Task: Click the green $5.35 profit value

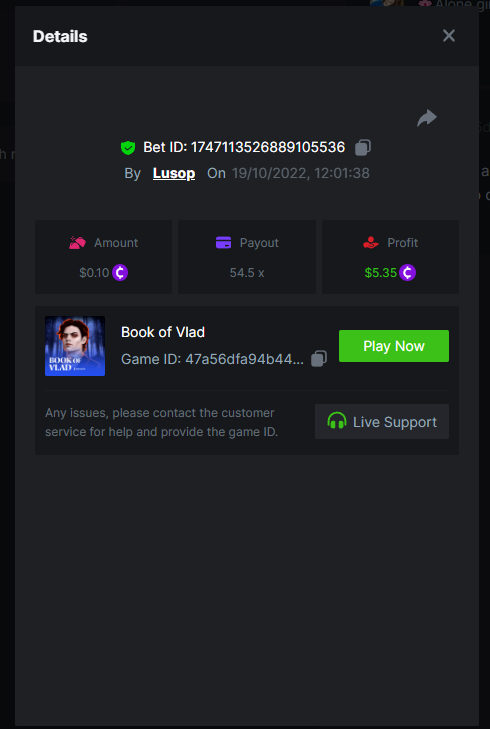Action: [381, 272]
